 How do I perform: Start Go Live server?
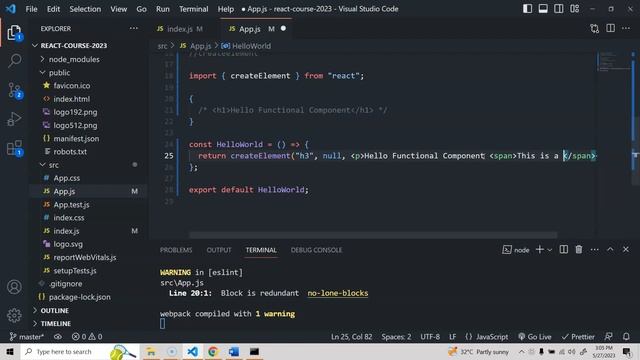[535, 337]
